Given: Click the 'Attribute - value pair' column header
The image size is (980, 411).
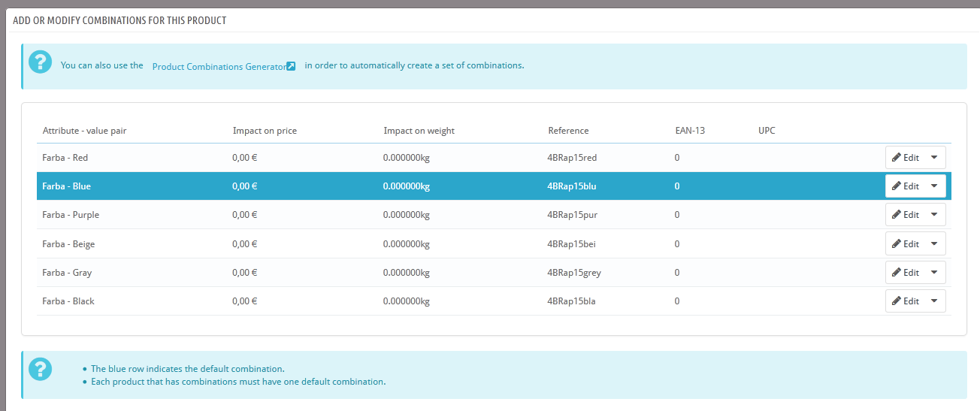Looking at the screenshot, I should 83,131.
